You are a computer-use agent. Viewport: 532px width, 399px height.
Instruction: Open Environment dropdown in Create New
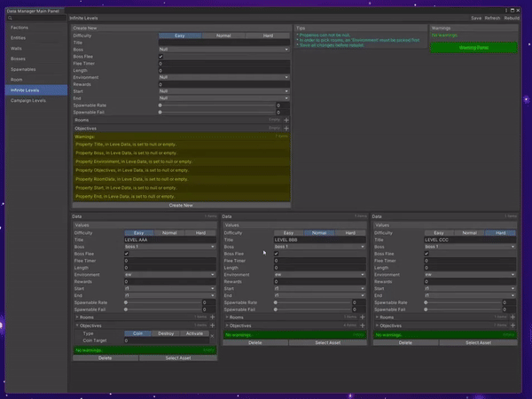coord(224,77)
